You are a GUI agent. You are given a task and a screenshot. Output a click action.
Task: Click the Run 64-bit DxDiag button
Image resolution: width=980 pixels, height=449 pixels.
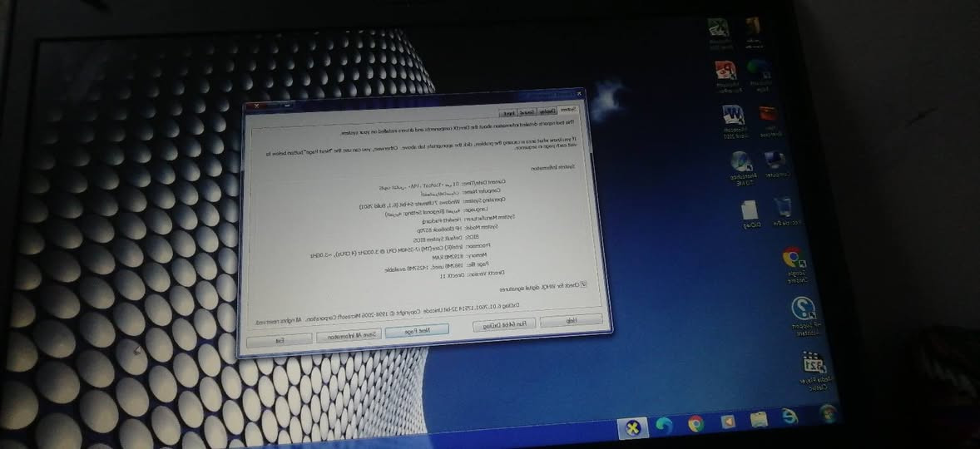pos(502,326)
